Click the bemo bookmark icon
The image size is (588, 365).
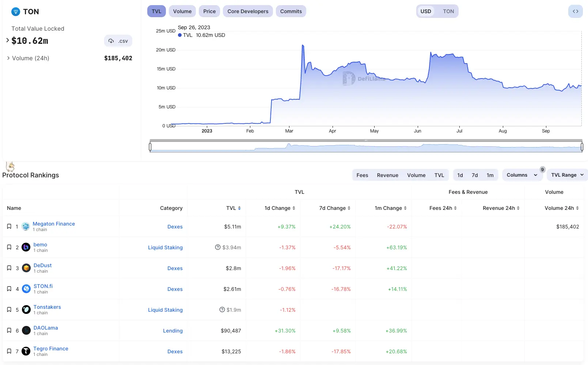click(x=9, y=247)
